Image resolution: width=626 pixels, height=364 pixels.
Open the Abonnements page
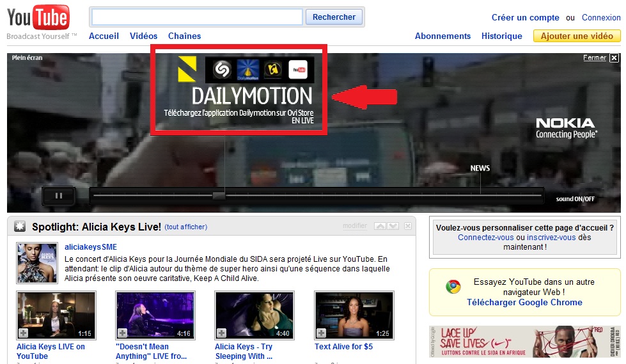tap(442, 36)
